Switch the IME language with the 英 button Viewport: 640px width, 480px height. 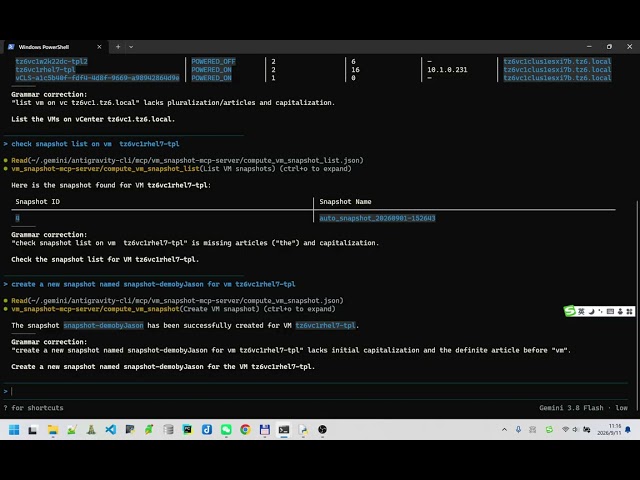[x=581, y=311]
